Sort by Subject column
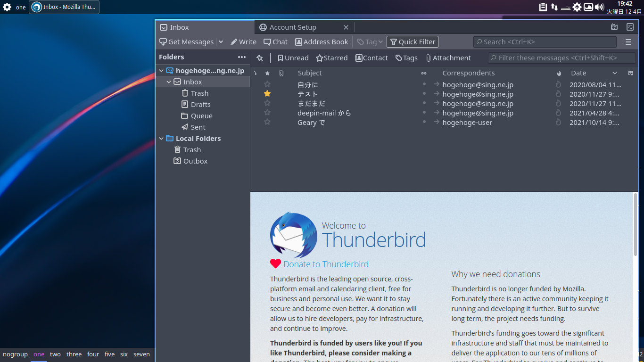 pyautogui.click(x=310, y=73)
